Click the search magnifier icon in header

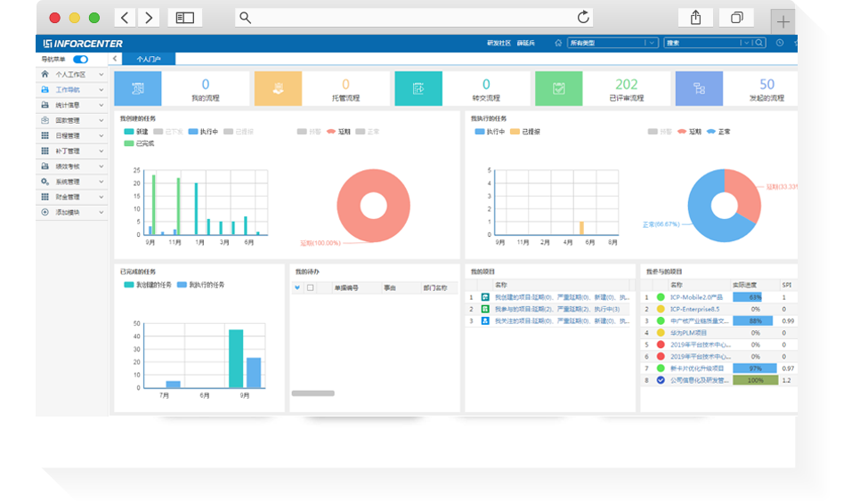coord(759,43)
